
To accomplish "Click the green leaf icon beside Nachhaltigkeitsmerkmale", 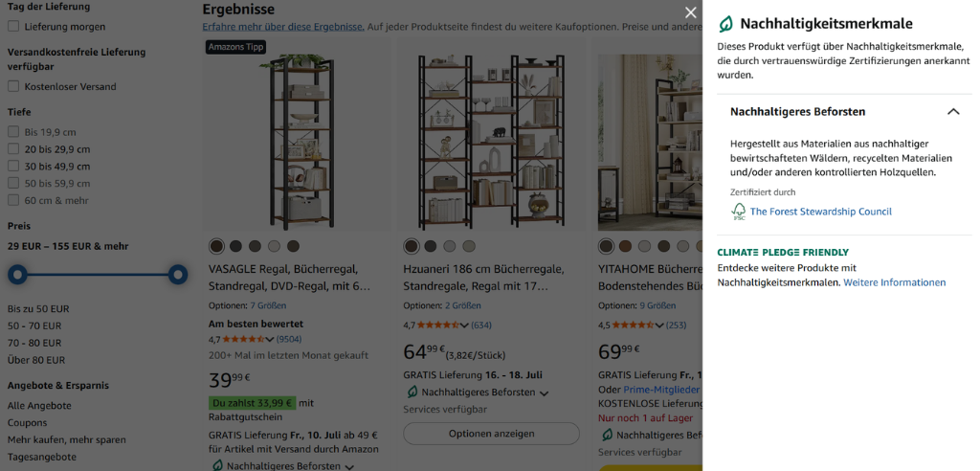I will [725, 24].
